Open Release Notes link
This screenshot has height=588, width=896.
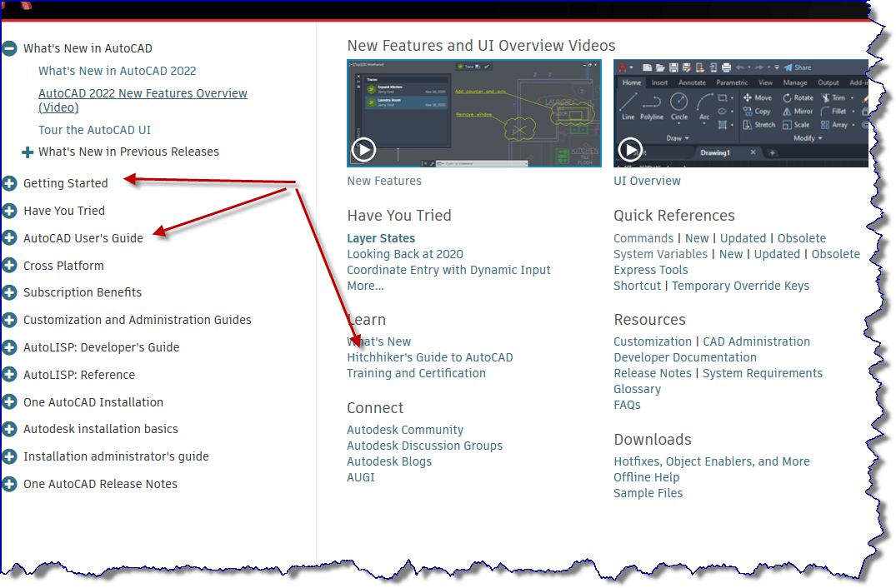point(653,373)
